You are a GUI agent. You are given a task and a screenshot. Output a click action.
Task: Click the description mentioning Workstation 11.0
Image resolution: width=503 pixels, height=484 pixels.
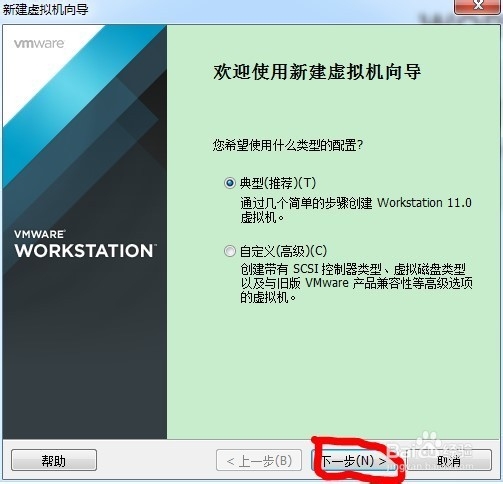[x=356, y=210]
